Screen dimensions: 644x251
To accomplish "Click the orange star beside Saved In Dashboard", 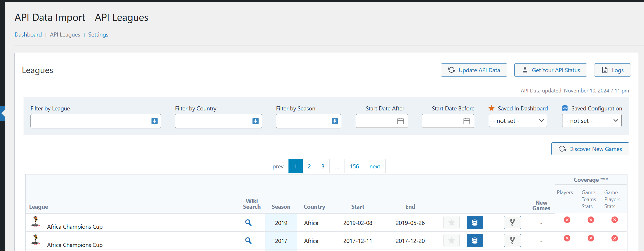I will (x=491, y=108).
